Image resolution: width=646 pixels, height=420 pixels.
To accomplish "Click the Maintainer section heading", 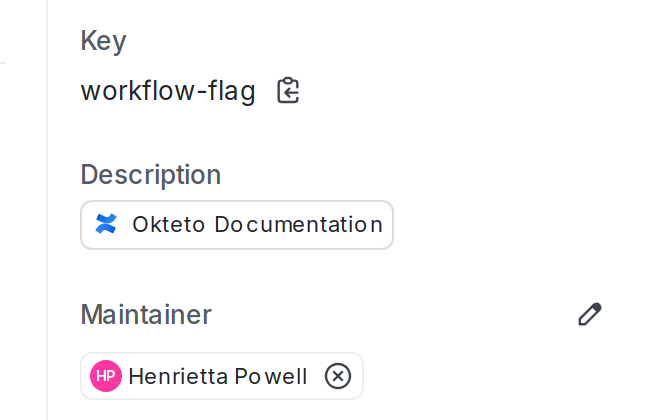I will [x=146, y=314].
